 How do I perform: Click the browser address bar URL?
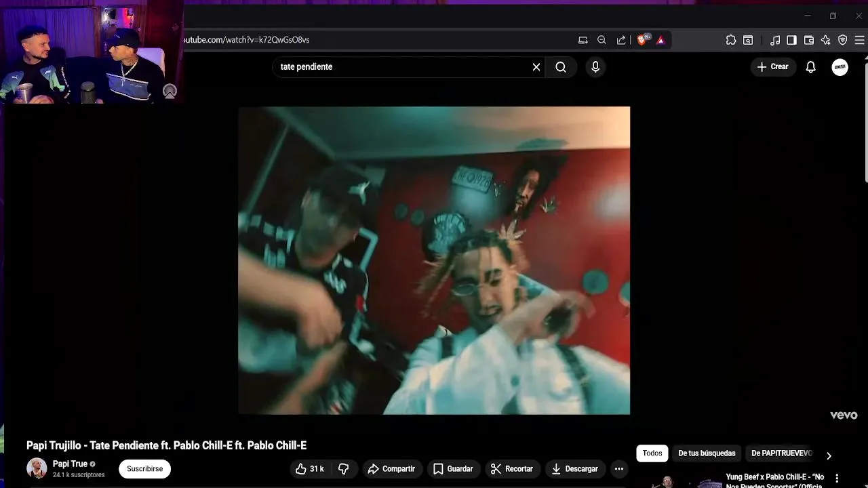click(248, 40)
